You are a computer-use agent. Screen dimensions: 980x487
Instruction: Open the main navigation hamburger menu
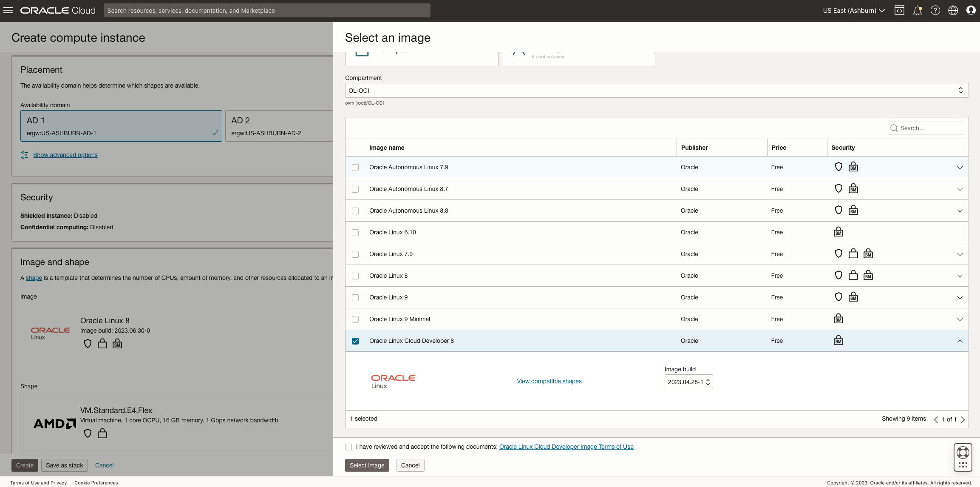point(8,10)
